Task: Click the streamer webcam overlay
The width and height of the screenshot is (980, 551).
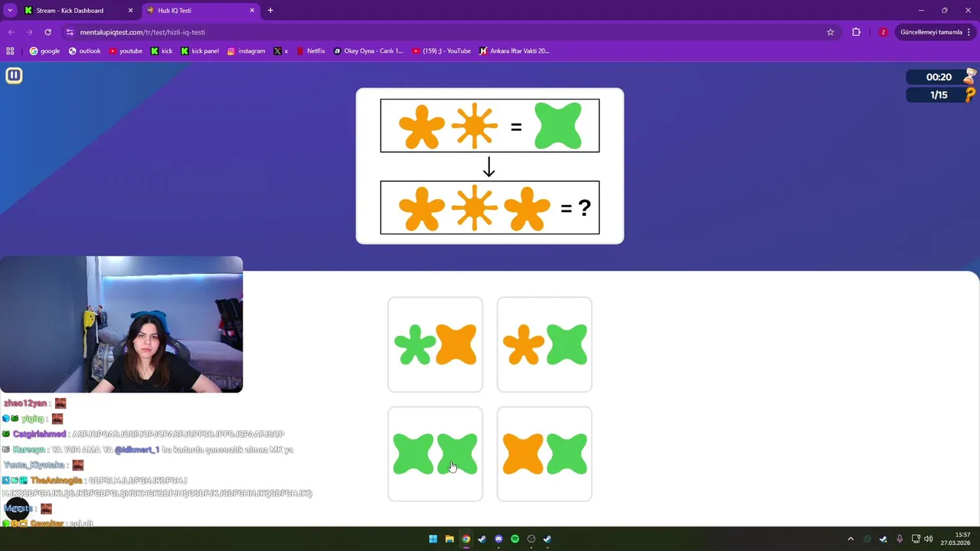Action: click(x=121, y=324)
